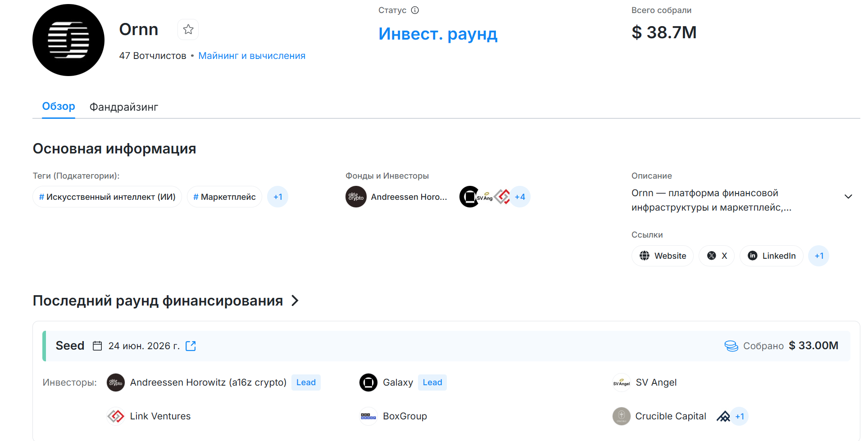Click Lead badge next to Galaxy
This screenshot has width=868, height=441.
coord(432,382)
